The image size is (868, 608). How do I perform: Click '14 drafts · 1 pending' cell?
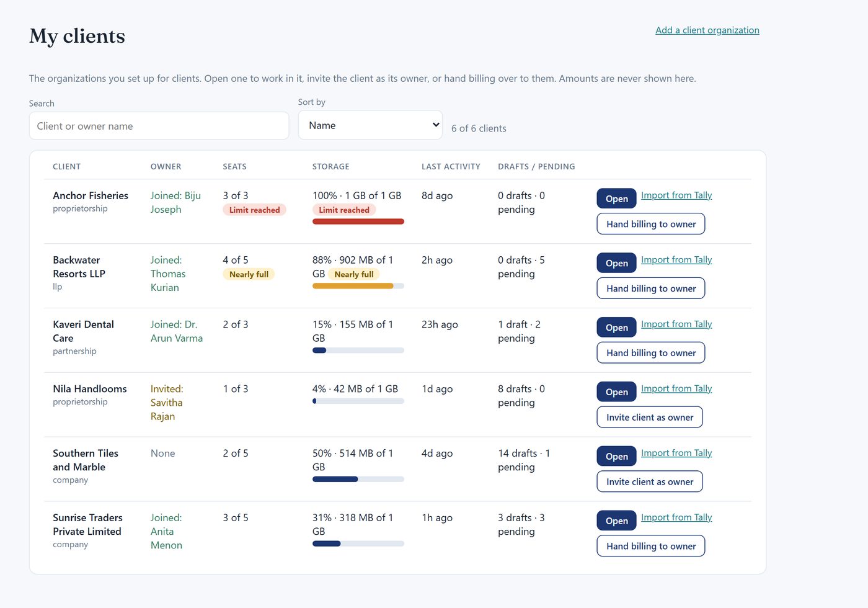point(524,460)
